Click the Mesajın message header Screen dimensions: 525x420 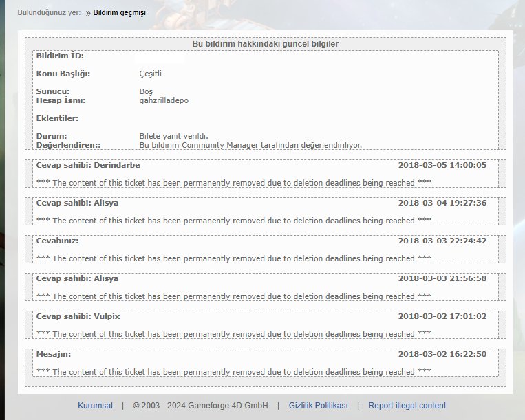pos(53,354)
